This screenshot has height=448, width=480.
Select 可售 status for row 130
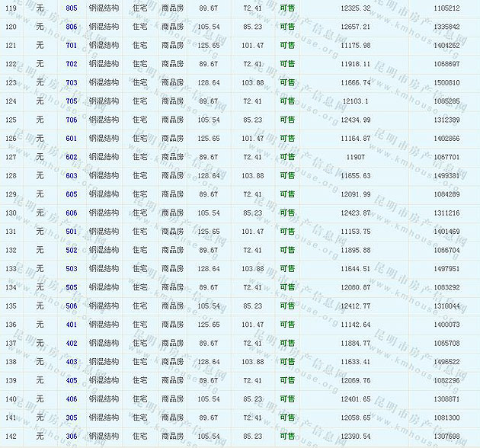[287, 213]
